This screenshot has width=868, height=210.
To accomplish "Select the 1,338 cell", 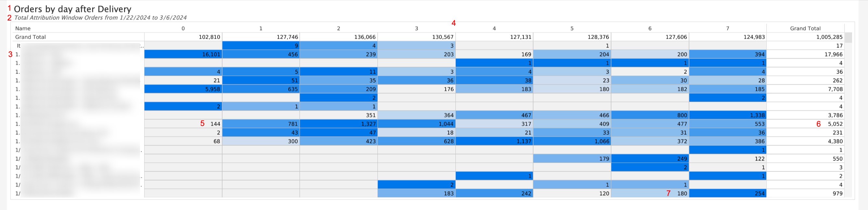I will pyautogui.click(x=728, y=115).
